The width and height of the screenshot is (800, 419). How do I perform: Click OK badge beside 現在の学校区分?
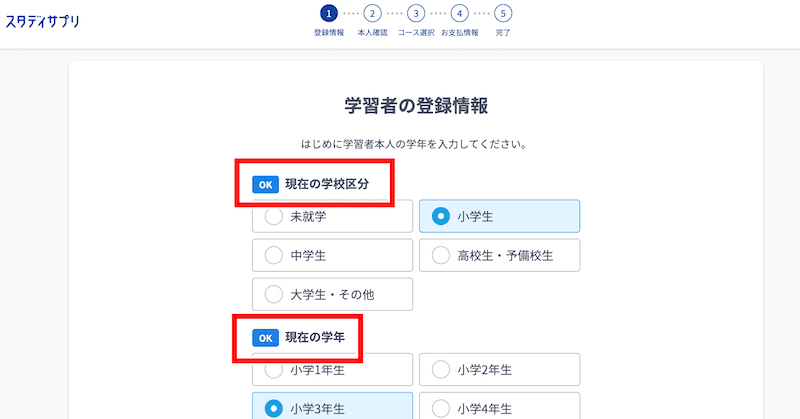(x=265, y=185)
